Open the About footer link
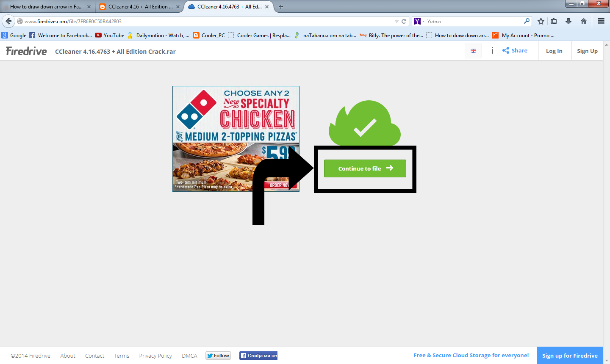The image size is (610, 364). coord(68,356)
